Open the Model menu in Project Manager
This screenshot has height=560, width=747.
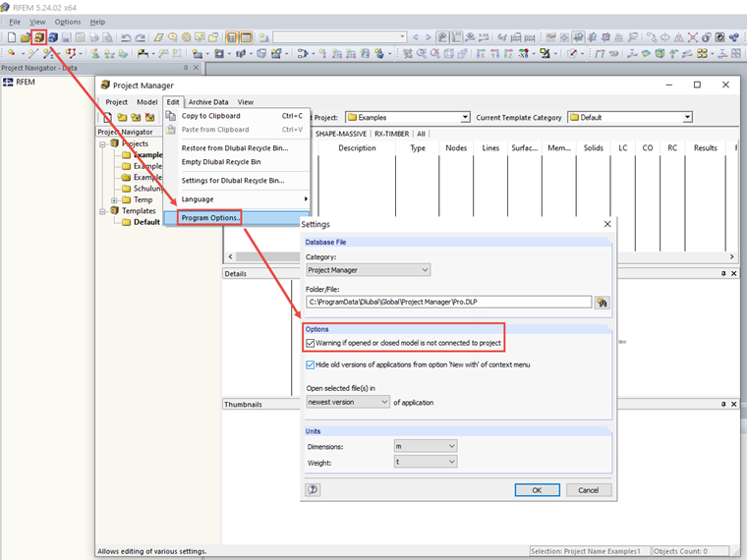click(x=146, y=102)
